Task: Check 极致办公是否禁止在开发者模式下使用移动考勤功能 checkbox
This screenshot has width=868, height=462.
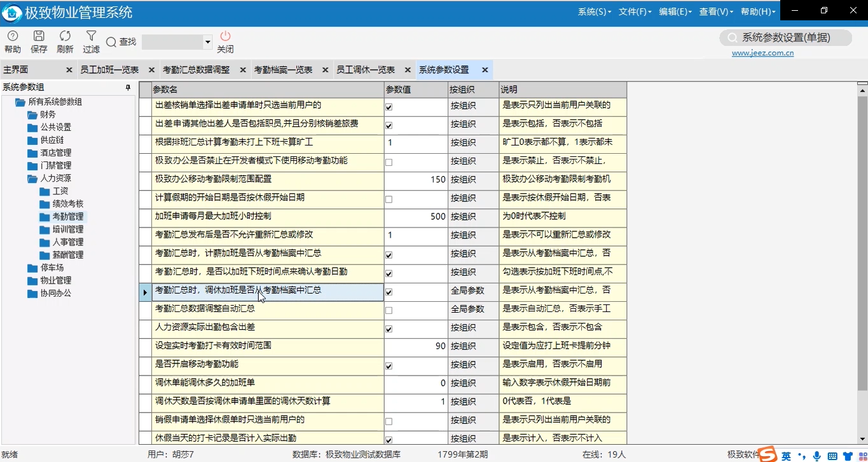Action: tap(389, 163)
